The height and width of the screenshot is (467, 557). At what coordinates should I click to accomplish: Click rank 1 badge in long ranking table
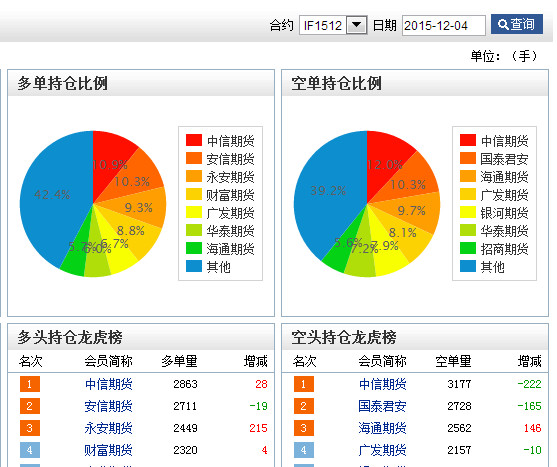pos(30,384)
